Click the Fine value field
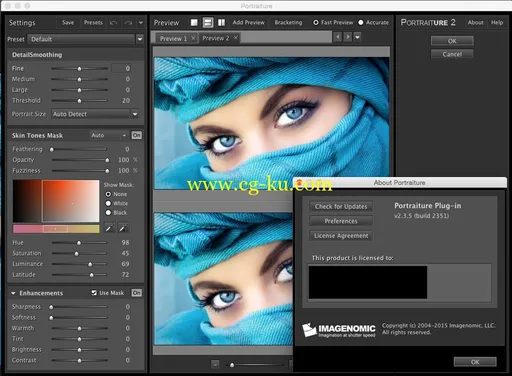The image size is (512, 376). 122,68
